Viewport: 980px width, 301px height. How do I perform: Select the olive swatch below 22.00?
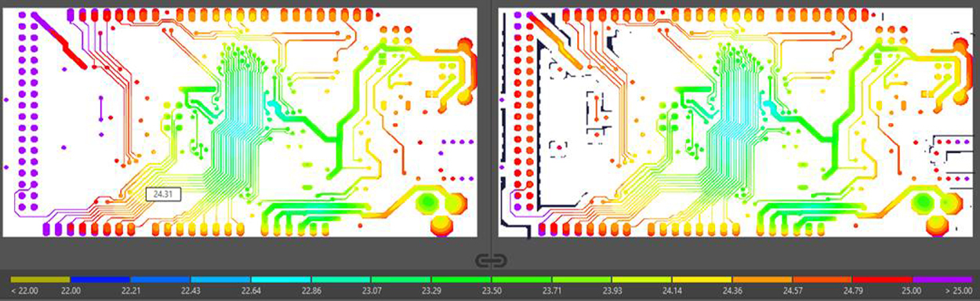(x=40, y=279)
